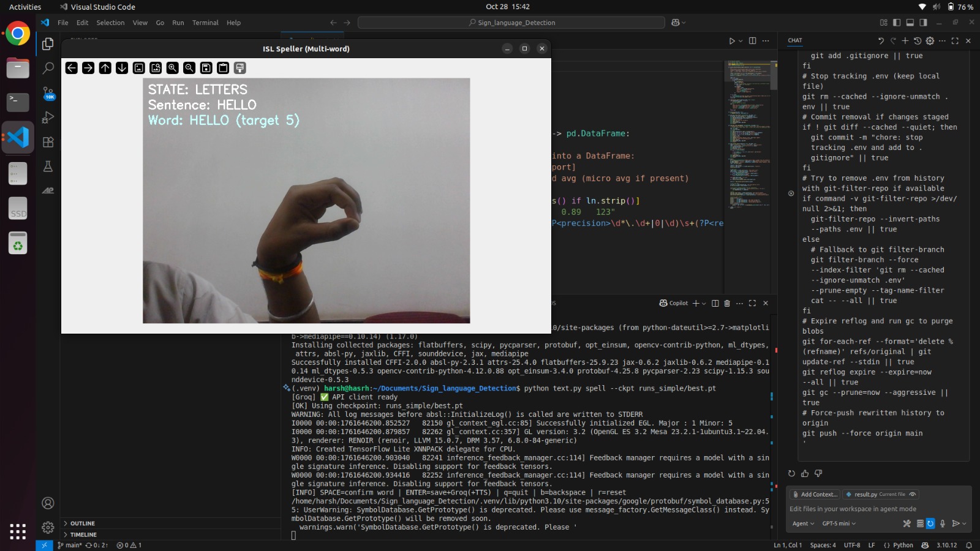Screen dimensions: 980x551
Task: Open the Selection menu
Action: pos(110,23)
